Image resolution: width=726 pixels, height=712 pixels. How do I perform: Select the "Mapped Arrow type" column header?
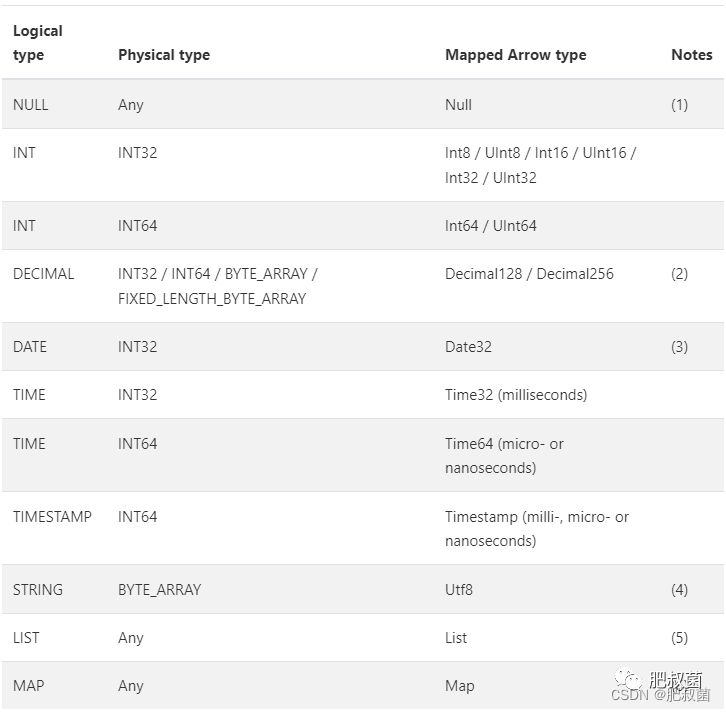coord(515,55)
